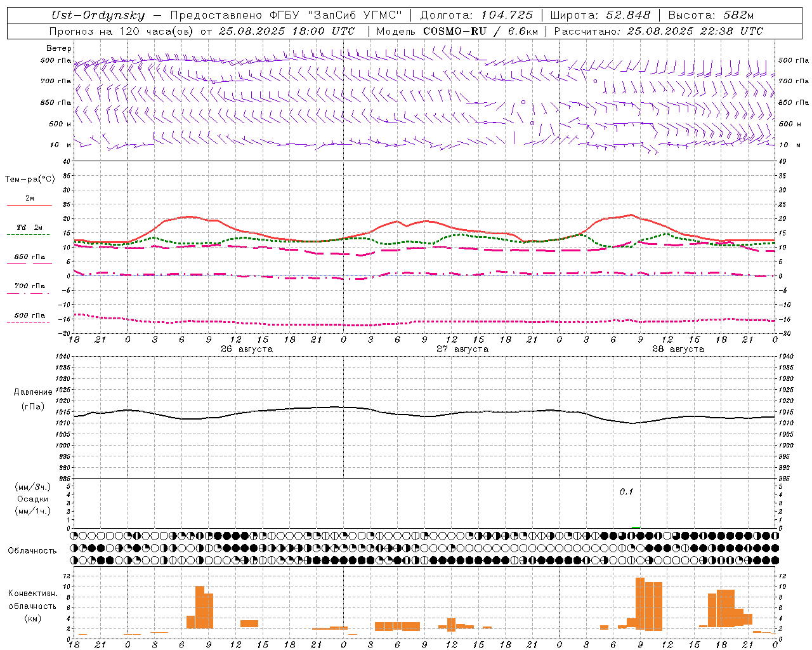812x650 pixels.
Task: Click the (мм/1ч.) units label
Action: coord(33,511)
